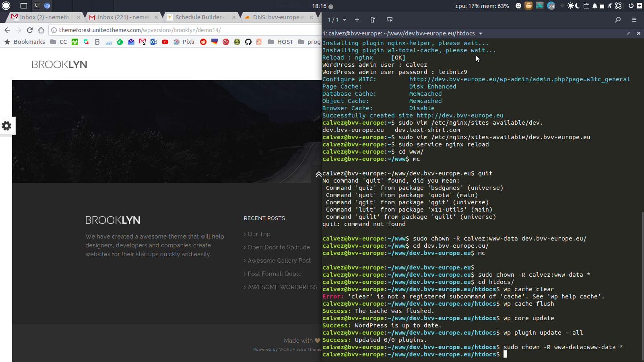644x362 pixels.
Task: Open the notifications bell icon
Action: (x=594, y=6)
